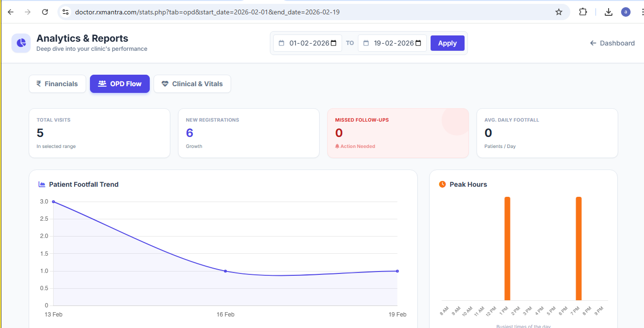
Task: Bookmark this page with the star icon
Action: pos(558,12)
